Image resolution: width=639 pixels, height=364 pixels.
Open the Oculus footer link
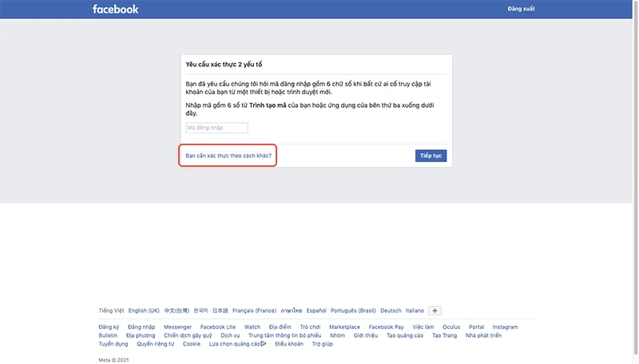pos(451,327)
